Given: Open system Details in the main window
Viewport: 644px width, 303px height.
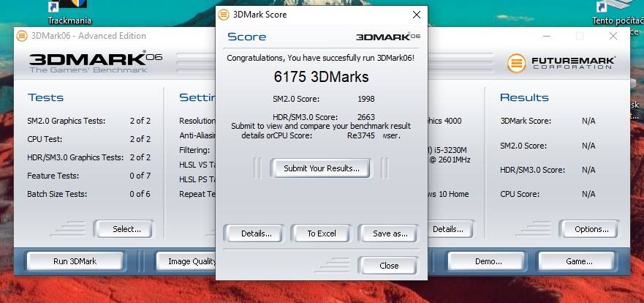Looking at the screenshot, I should [450, 229].
